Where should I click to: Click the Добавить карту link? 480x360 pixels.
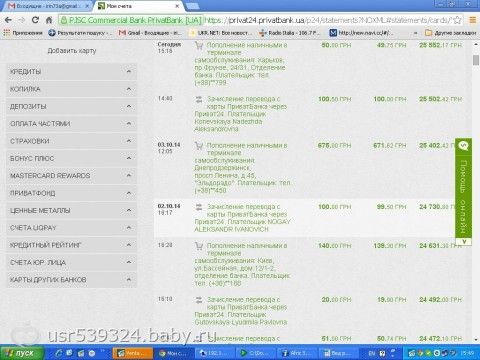tap(72, 51)
